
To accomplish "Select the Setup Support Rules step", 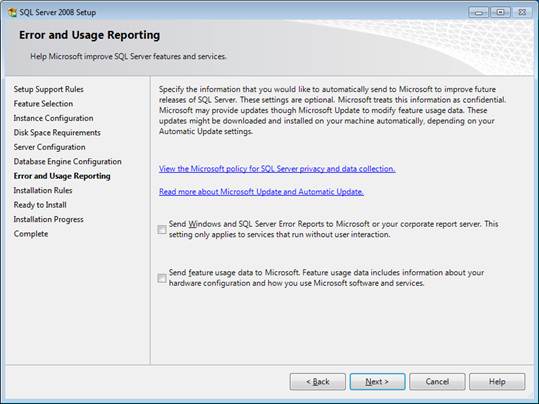I will [48, 89].
